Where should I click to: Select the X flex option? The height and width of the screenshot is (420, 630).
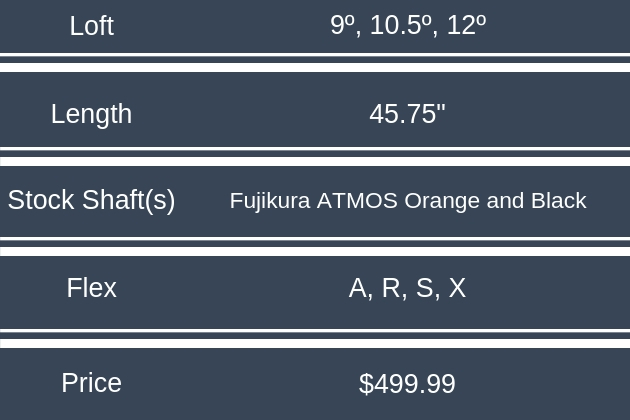click(457, 288)
